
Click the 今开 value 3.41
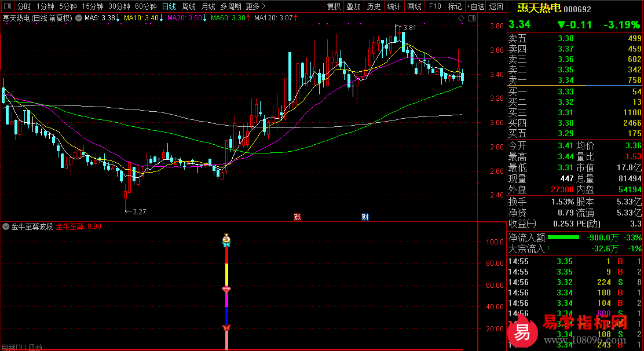[565, 146]
